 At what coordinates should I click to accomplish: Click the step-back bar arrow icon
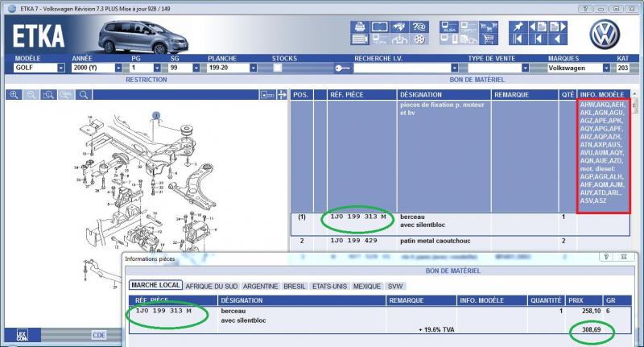click(x=538, y=39)
